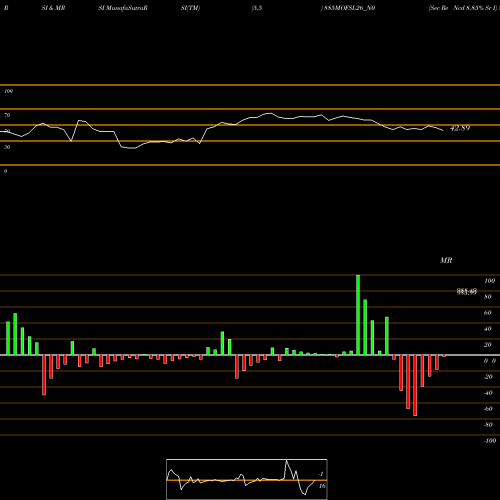Screen dimensions: 500x500
Task: Select the tallest green MR histogram bar
Action: click(x=358, y=315)
